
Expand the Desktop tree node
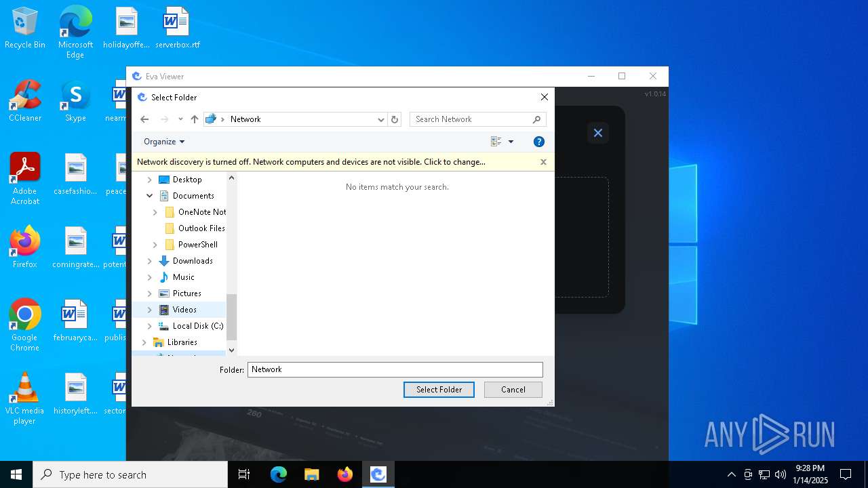150,180
